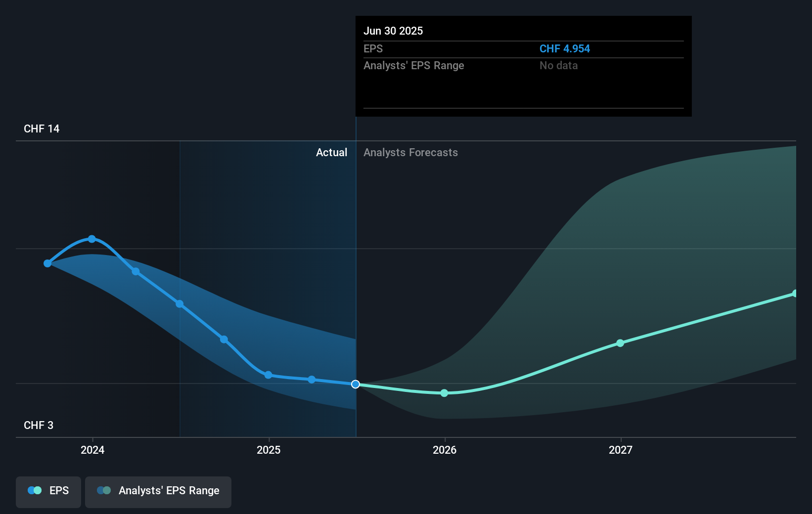Select the 2027 forecast data point marker
The height and width of the screenshot is (514, 812).
(x=620, y=343)
